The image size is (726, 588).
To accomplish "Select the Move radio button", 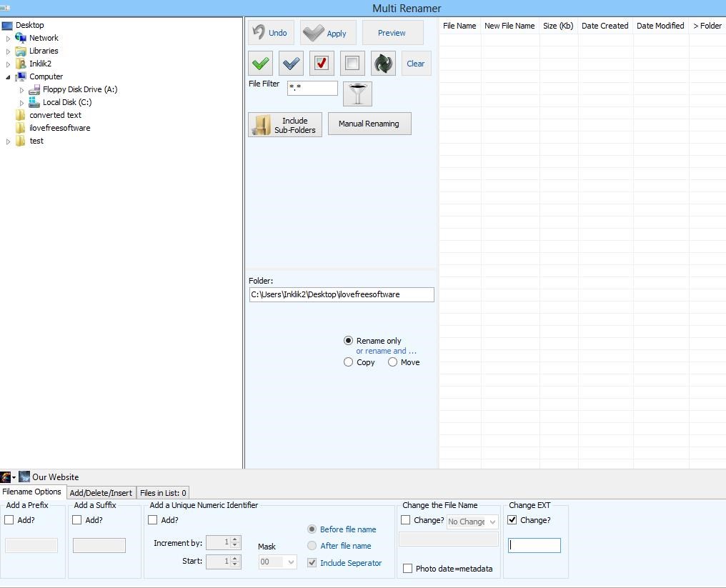I will pos(392,362).
